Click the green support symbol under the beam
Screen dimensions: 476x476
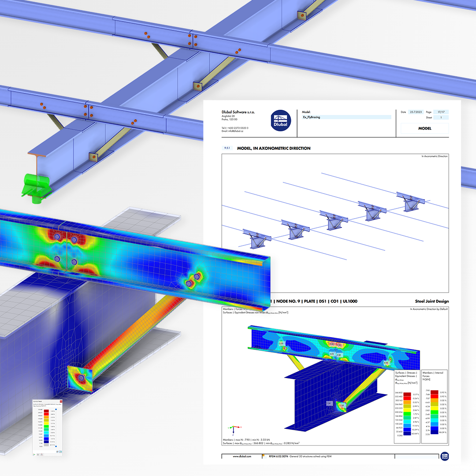tap(36, 188)
